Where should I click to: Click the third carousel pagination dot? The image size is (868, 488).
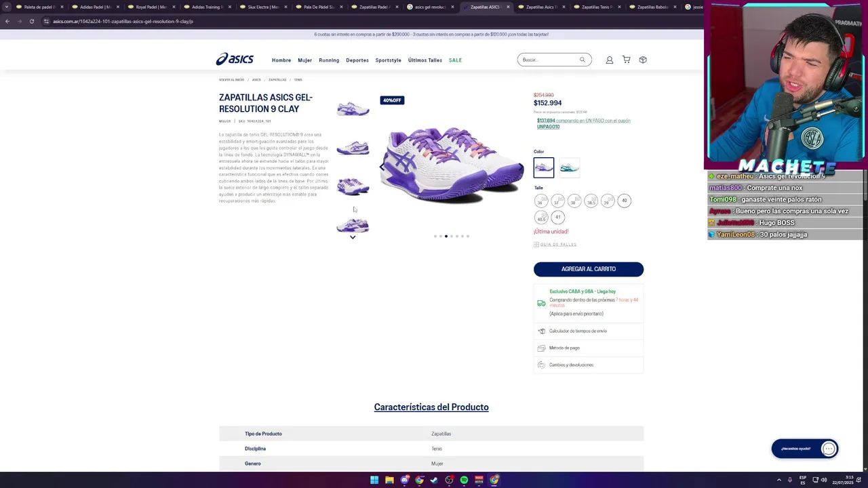pos(446,236)
